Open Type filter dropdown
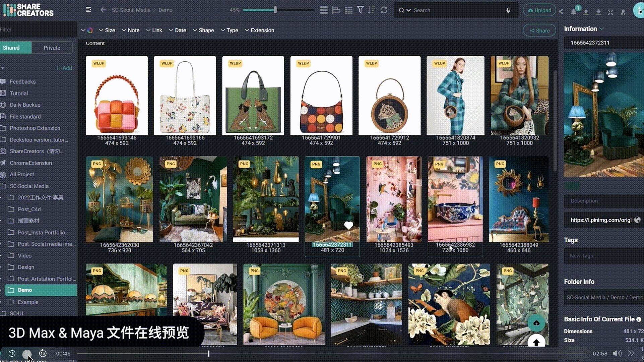 (229, 30)
